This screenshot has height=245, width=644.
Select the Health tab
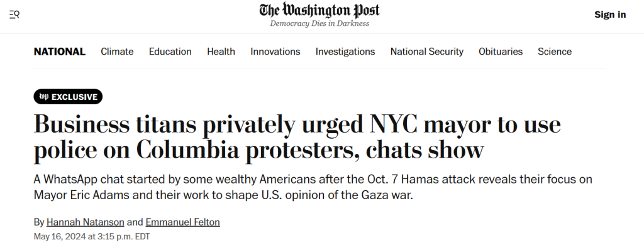(221, 52)
